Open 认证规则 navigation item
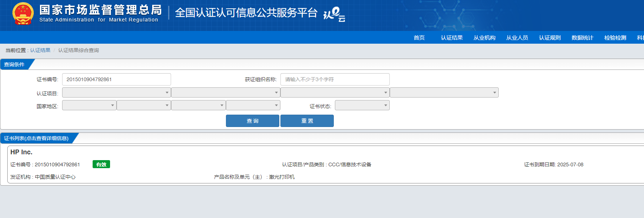The width and height of the screenshot is (644, 218). (550, 37)
